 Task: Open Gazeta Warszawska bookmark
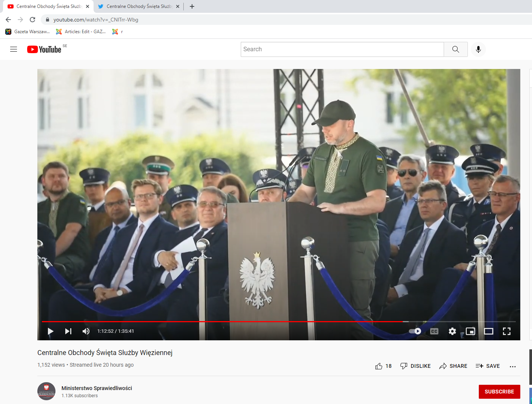(x=28, y=32)
